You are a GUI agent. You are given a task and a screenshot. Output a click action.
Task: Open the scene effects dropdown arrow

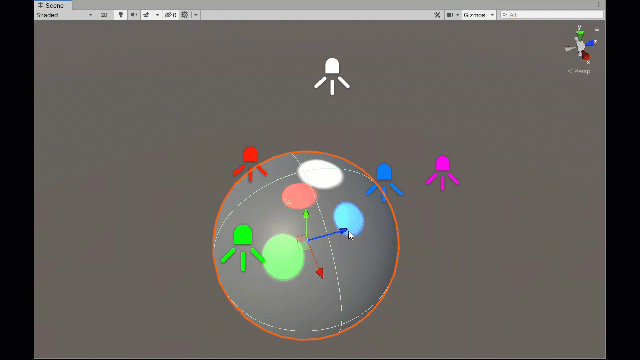[x=157, y=15]
